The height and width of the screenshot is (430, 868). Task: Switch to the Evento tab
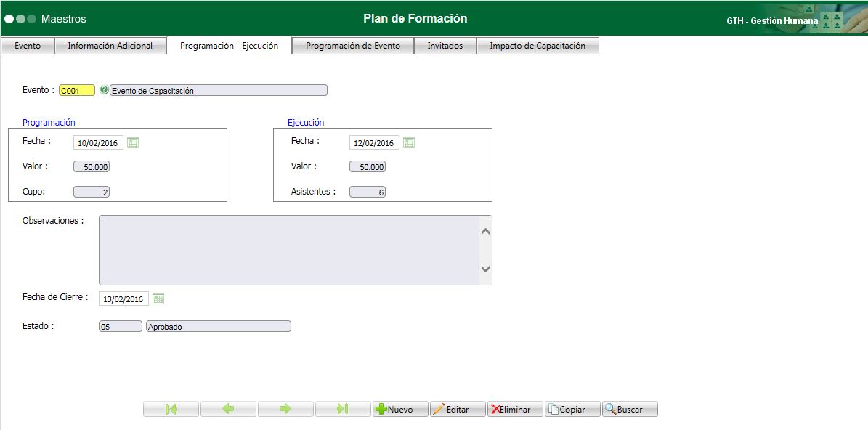28,46
